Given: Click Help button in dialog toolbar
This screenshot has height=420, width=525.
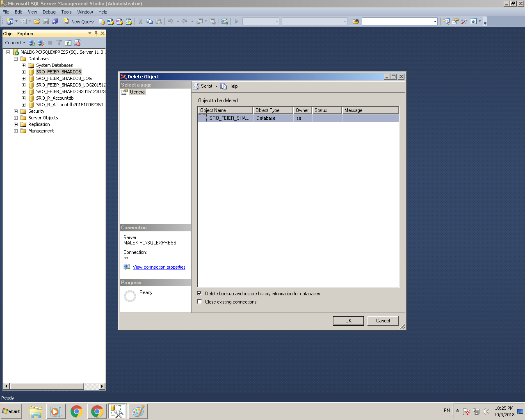Looking at the screenshot, I should tap(229, 86).
